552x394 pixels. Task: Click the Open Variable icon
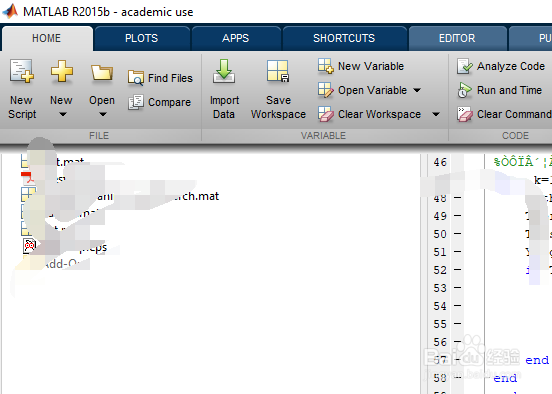coord(325,90)
